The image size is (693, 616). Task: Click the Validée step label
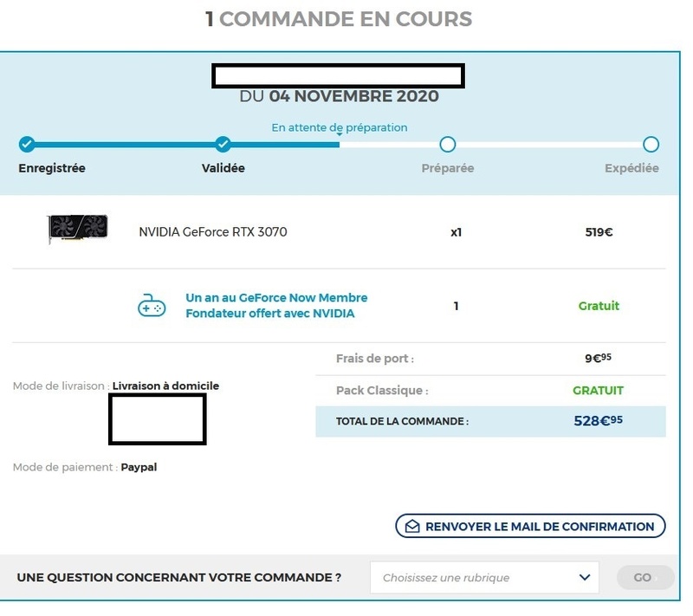[223, 168]
